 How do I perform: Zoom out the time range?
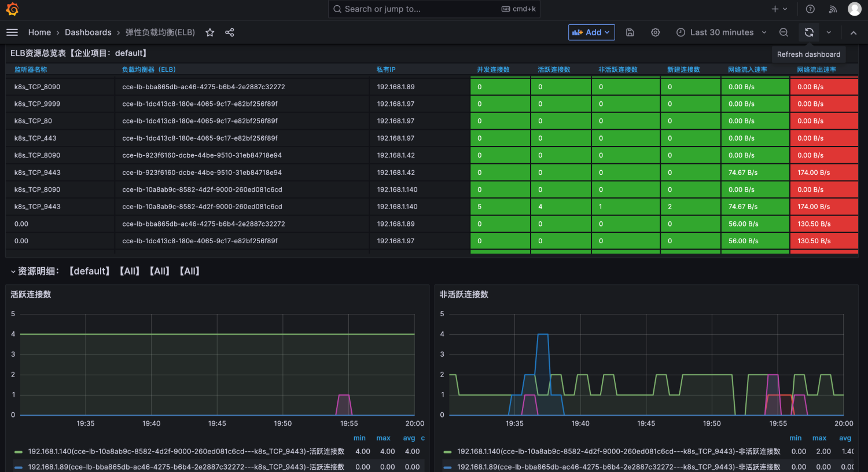(784, 32)
